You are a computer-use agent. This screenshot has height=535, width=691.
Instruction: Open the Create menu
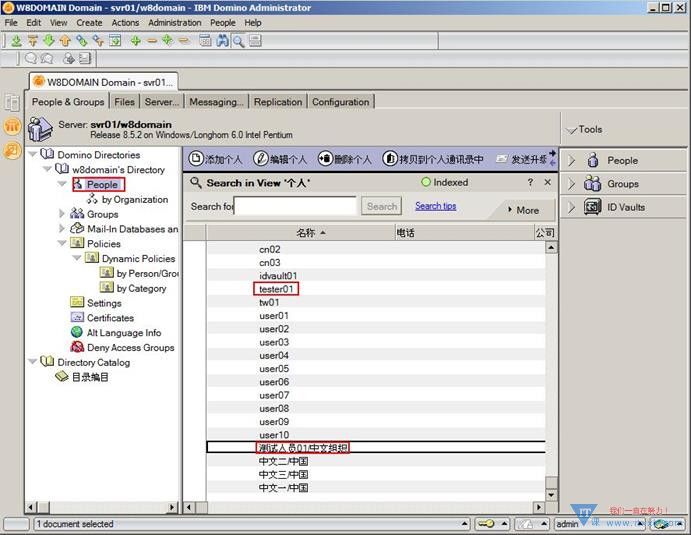[89, 22]
